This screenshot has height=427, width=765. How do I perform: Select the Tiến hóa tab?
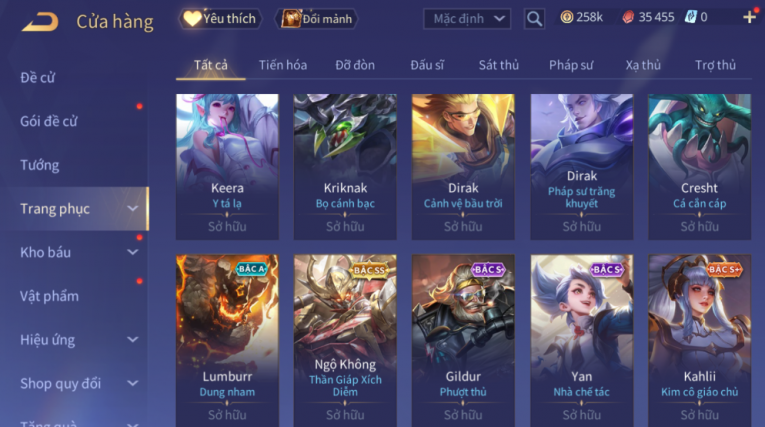tap(283, 65)
